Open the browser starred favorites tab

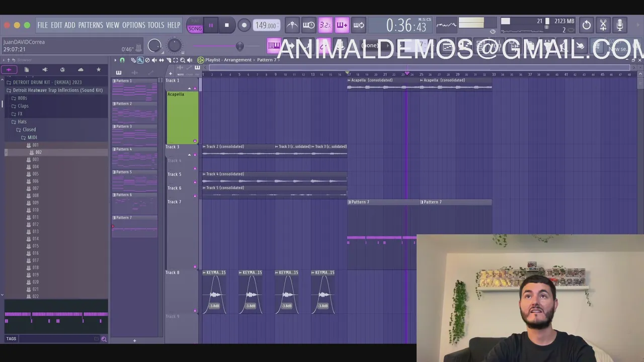pyautogui.click(x=99, y=69)
